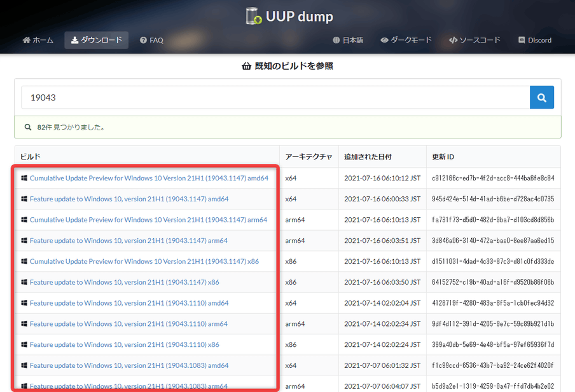The width and height of the screenshot is (575, 392).
Task: Click Windows icon beside Cumulative Update 19043.1147 x86
Action: tap(24, 261)
